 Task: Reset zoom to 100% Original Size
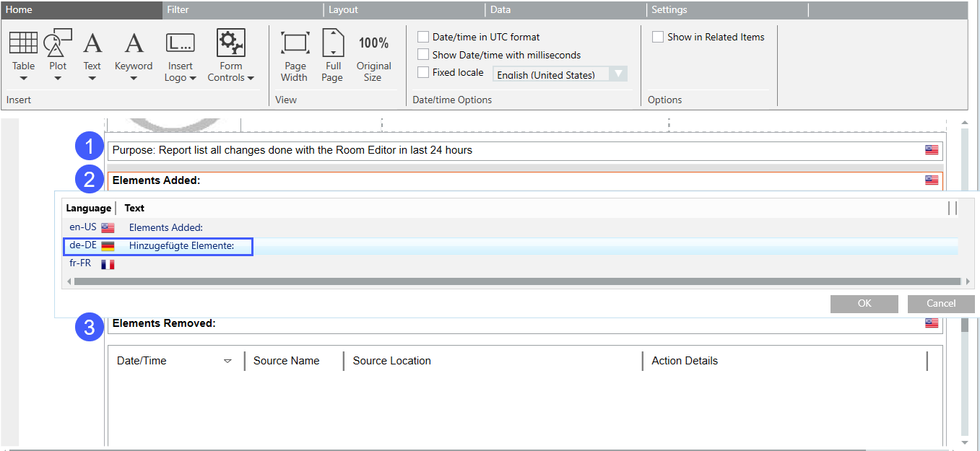(373, 43)
